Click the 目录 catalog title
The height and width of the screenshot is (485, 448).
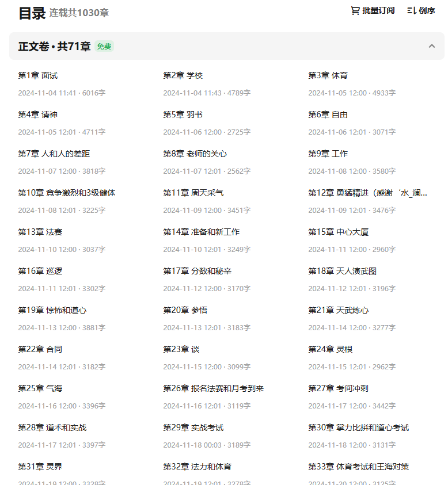pyautogui.click(x=32, y=13)
